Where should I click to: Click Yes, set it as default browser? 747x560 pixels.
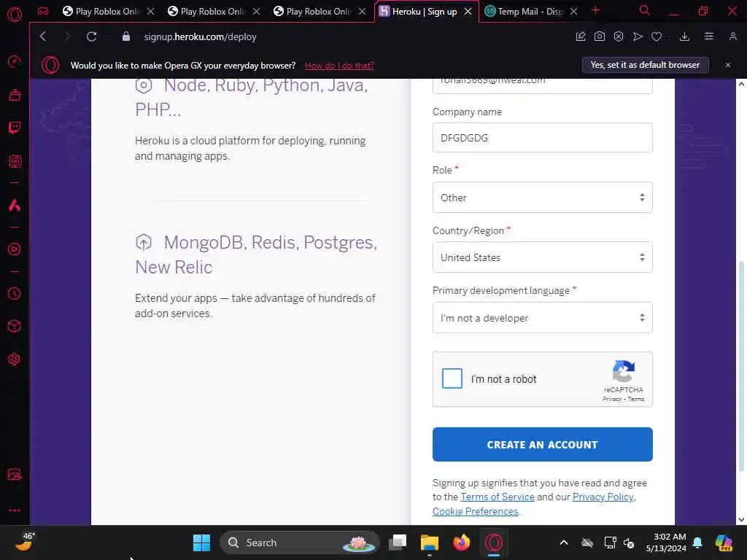[645, 65]
